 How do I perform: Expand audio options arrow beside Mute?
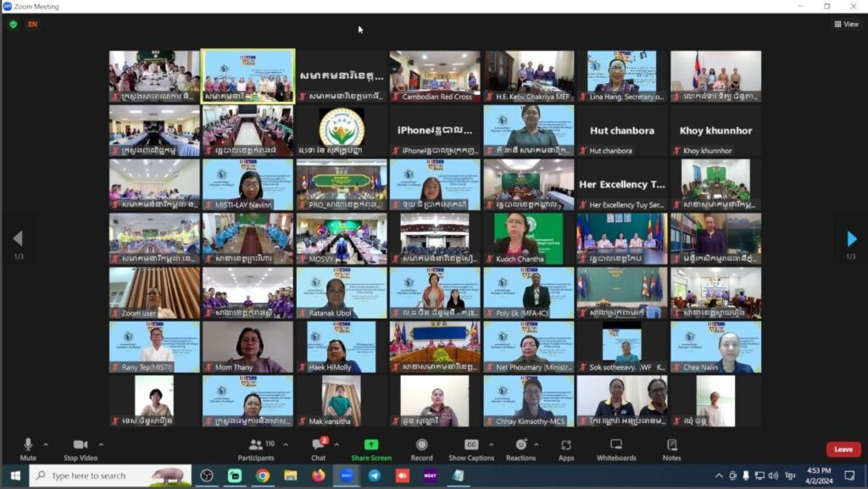click(x=46, y=444)
